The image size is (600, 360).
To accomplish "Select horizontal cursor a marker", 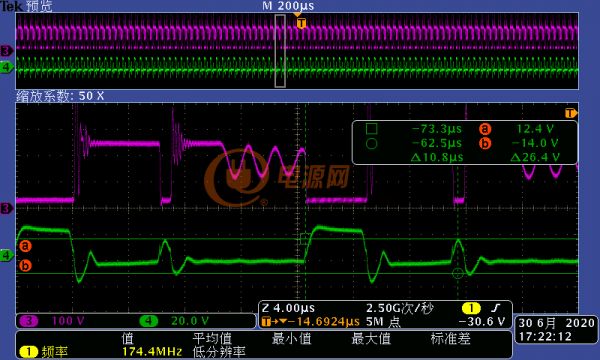I will [25, 246].
